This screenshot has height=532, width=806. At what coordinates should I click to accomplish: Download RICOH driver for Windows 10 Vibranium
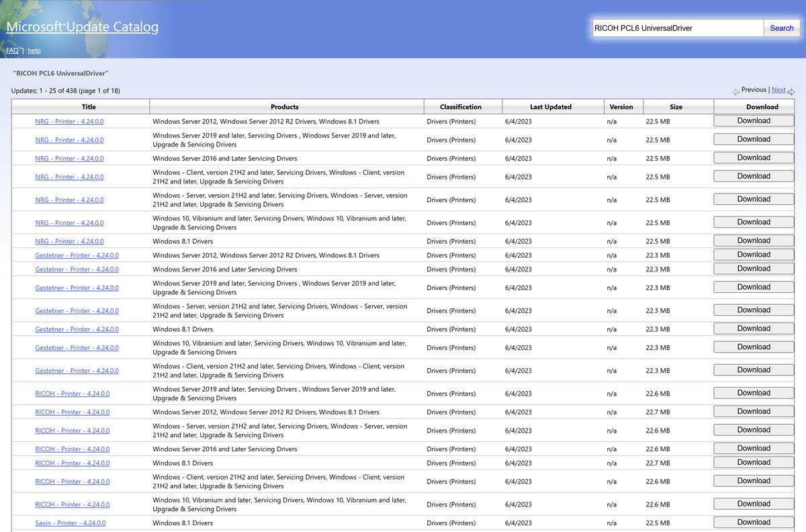(754, 504)
